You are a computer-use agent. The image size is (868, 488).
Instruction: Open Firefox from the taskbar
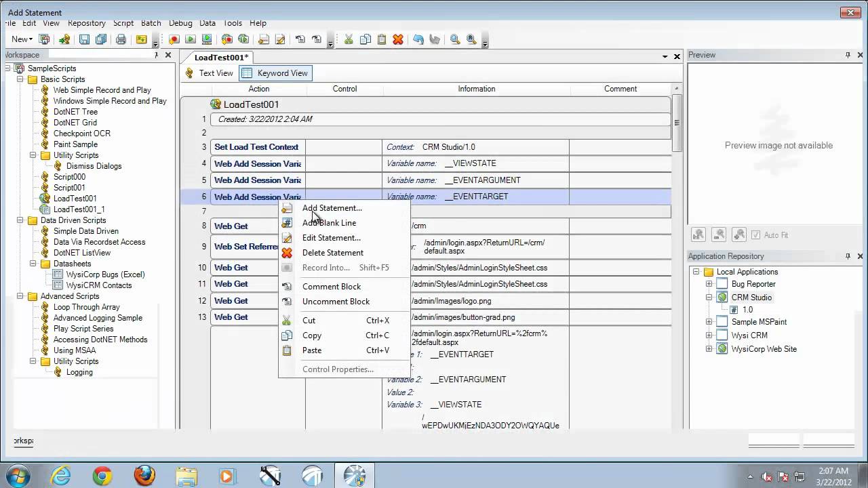point(144,476)
